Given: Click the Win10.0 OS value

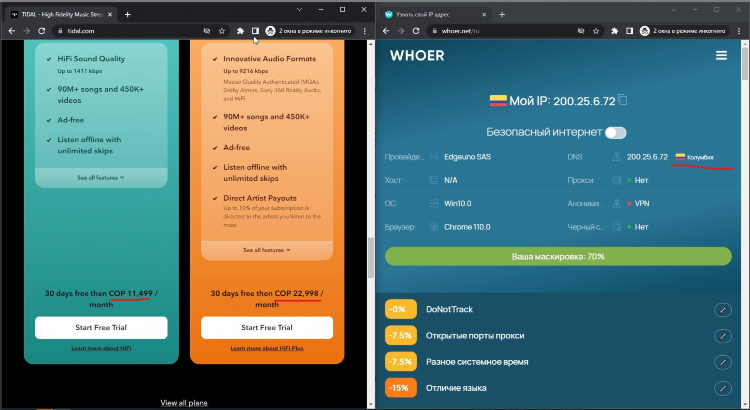Looking at the screenshot, I should click(x=458, y=203).
